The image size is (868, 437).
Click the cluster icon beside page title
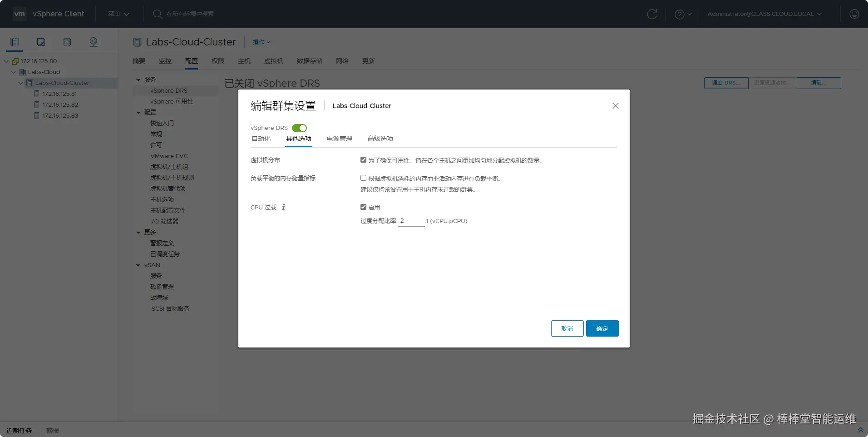coord(137,42)
